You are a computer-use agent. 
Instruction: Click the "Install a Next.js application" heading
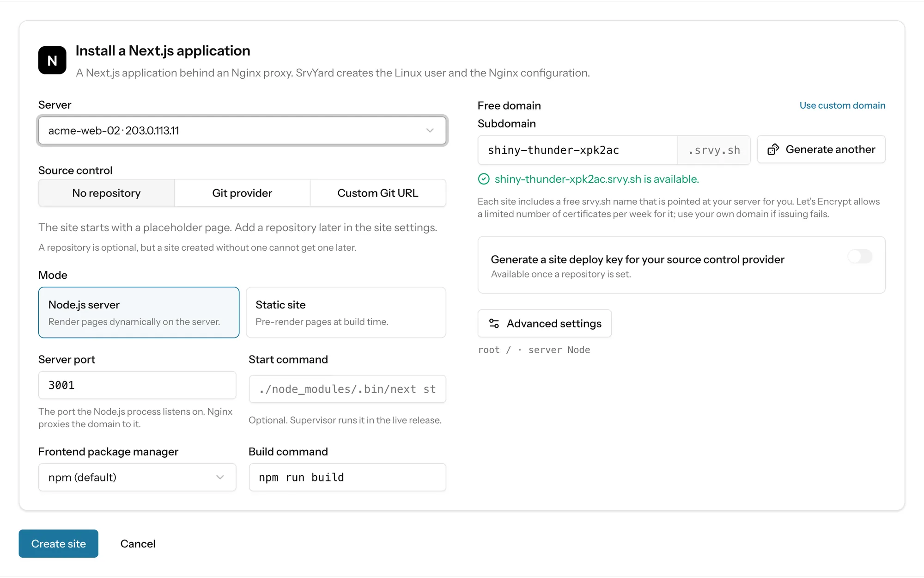click(163, 51)
